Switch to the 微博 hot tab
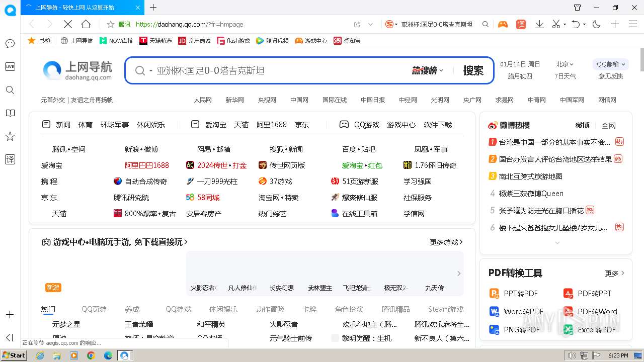Screen dimensions: 644x362 tap(582, 125)
